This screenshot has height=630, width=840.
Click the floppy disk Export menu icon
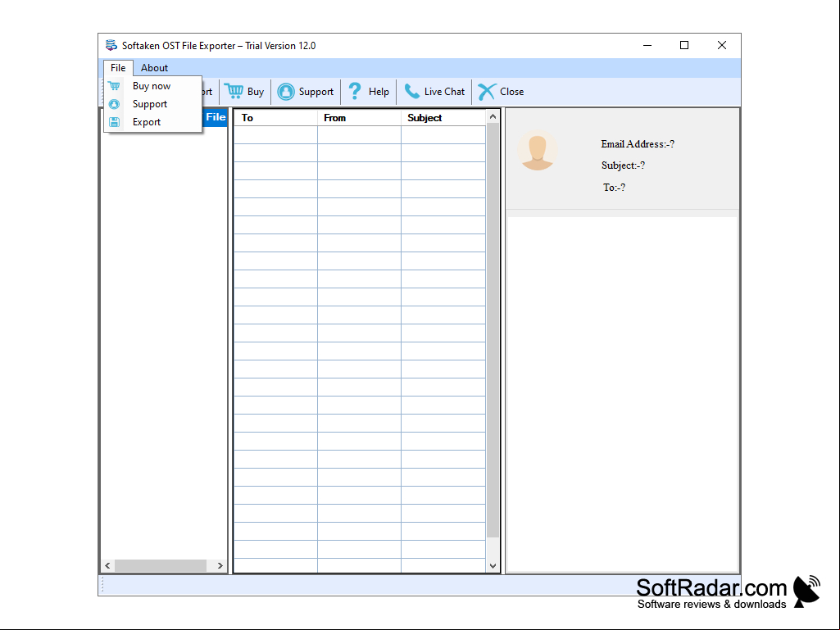point(114,122)
